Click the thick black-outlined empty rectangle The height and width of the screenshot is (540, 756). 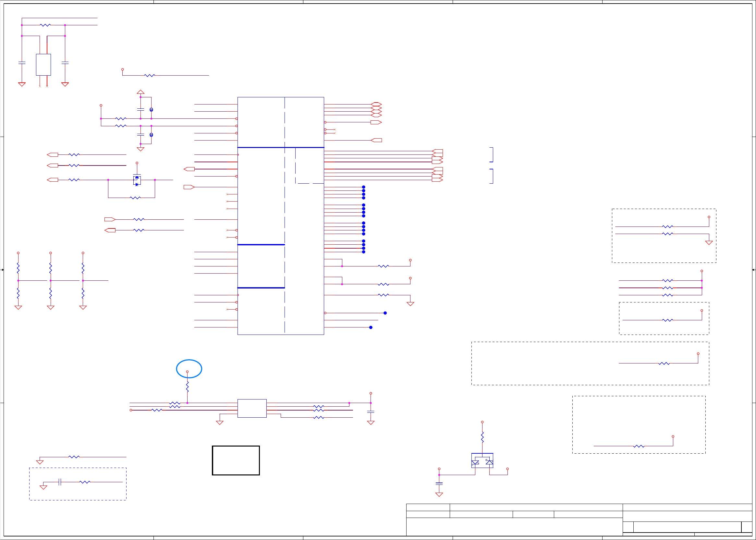coord(236,460)
